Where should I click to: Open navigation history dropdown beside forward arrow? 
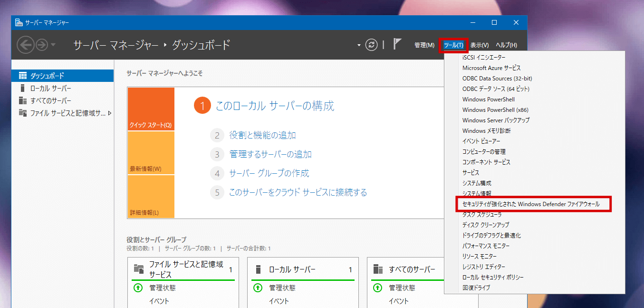click(x=53, y=45)
